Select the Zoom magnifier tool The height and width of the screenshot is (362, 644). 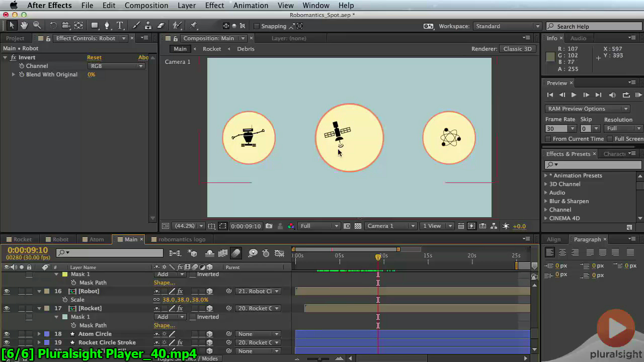pos(37,26)
